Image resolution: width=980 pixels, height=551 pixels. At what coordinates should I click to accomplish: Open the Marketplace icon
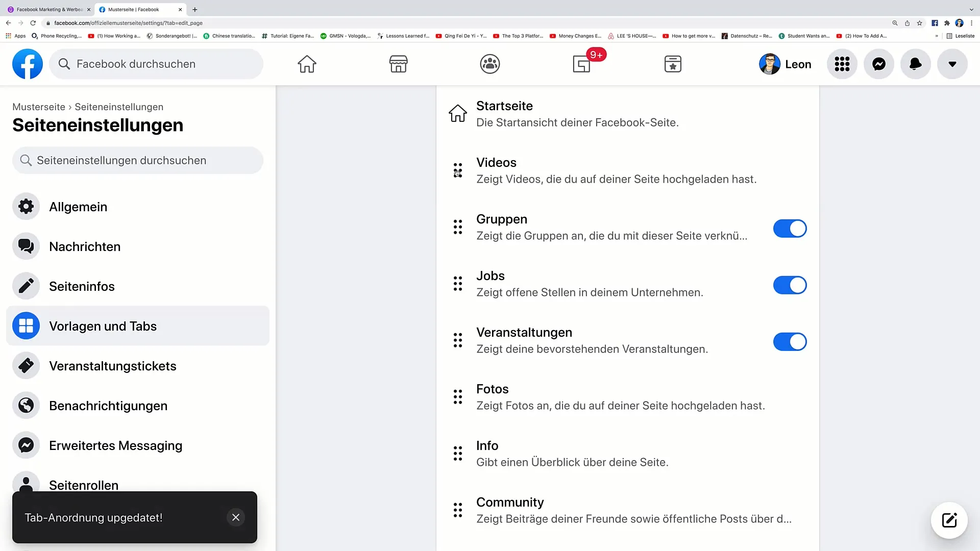pyautogui.click(x=399, y=64)
